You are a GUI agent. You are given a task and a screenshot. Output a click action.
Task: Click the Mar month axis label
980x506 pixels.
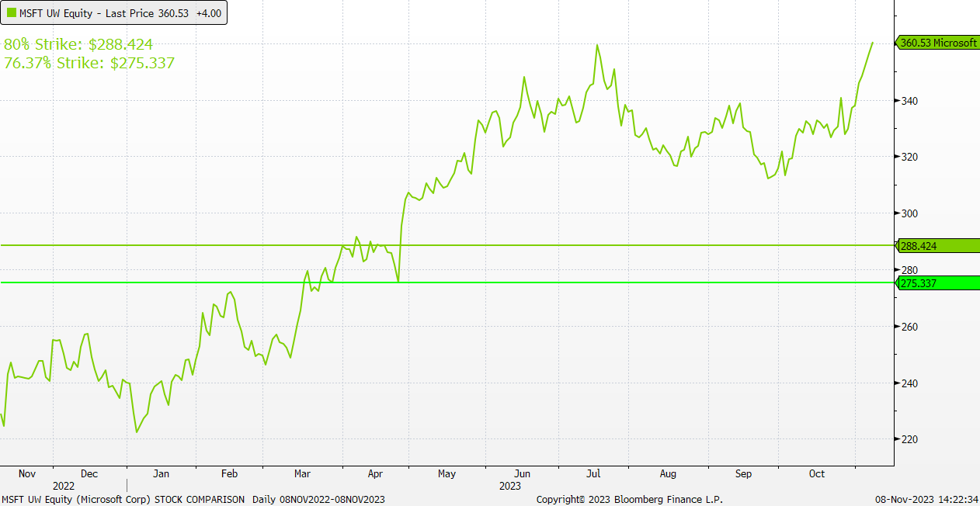303,473
